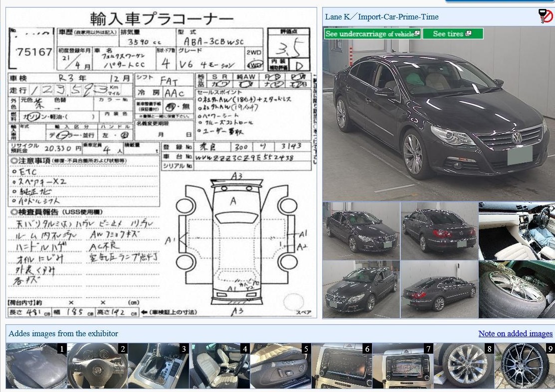The width and height of the screenshot is (555, 392).
Task: Open exhibitor image 5 of power seat controls
Action: tap(280, 366)
